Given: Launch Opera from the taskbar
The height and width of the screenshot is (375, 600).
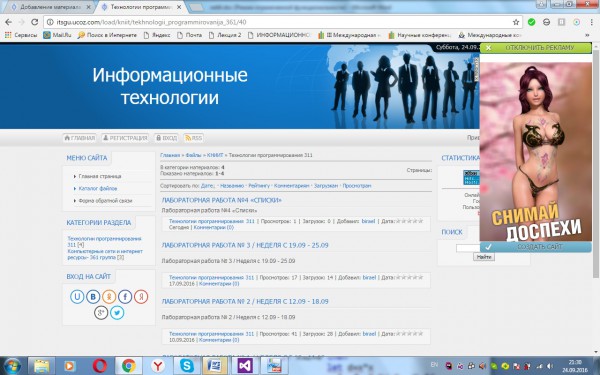Looking at the screenshot, I should coord(99,366).
